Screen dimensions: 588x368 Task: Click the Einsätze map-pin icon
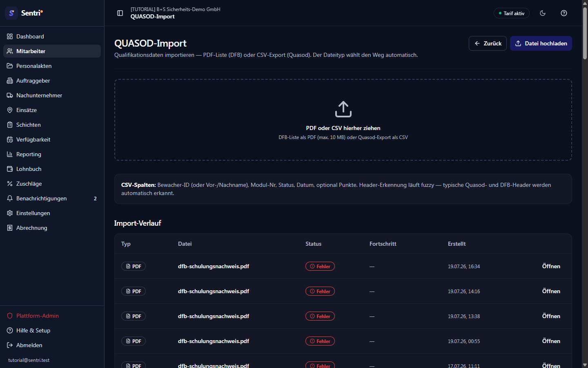click(10, 110)
